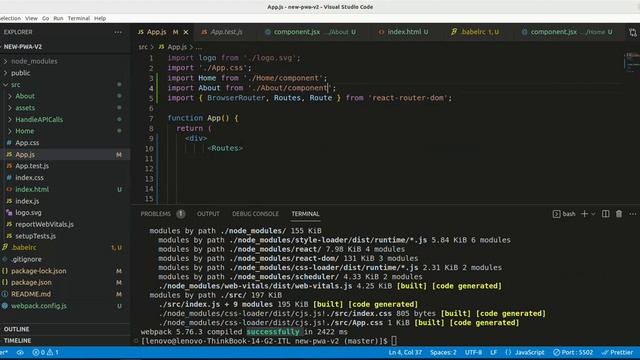Viewport: 640px width, 360px height.
Task: Open the PROBLEMS panel tab
Action: [156, 214]
